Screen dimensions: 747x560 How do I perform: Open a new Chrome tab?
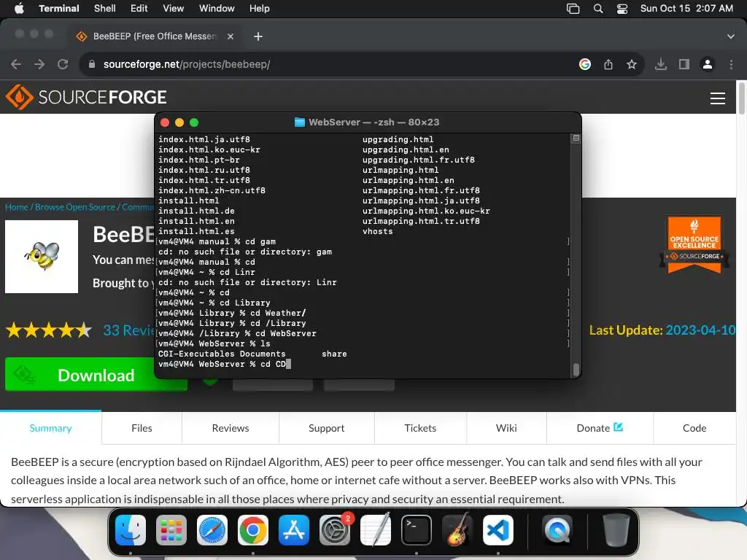point(258,36)
